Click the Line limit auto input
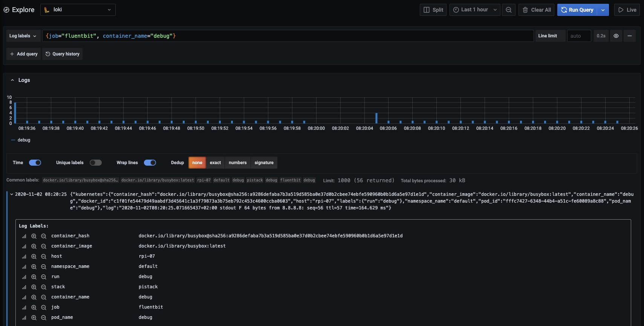644x326 pixels. [579, 36]
